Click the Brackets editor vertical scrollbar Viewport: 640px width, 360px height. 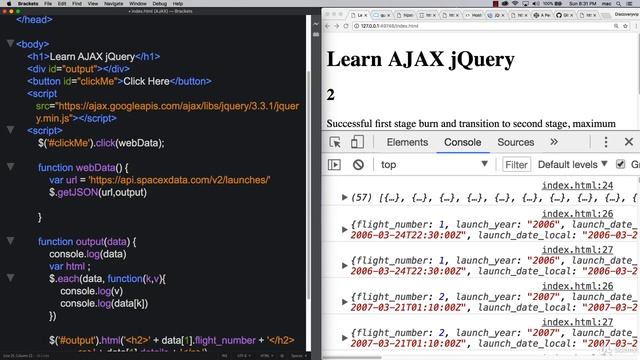pos(309,186)
